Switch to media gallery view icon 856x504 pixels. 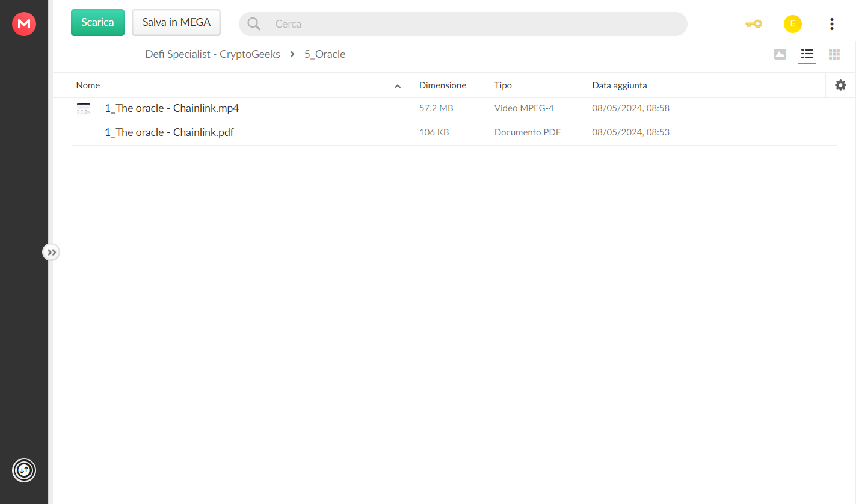click(780, 54)
